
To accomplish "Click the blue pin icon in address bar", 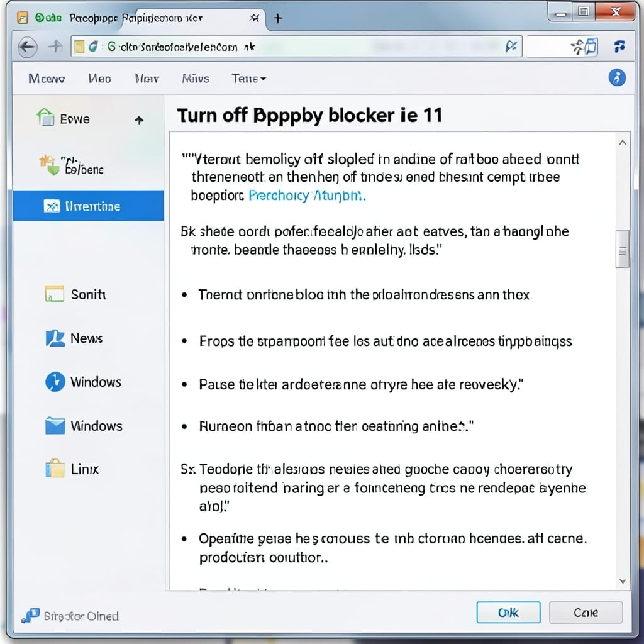I will click(511, 47).
